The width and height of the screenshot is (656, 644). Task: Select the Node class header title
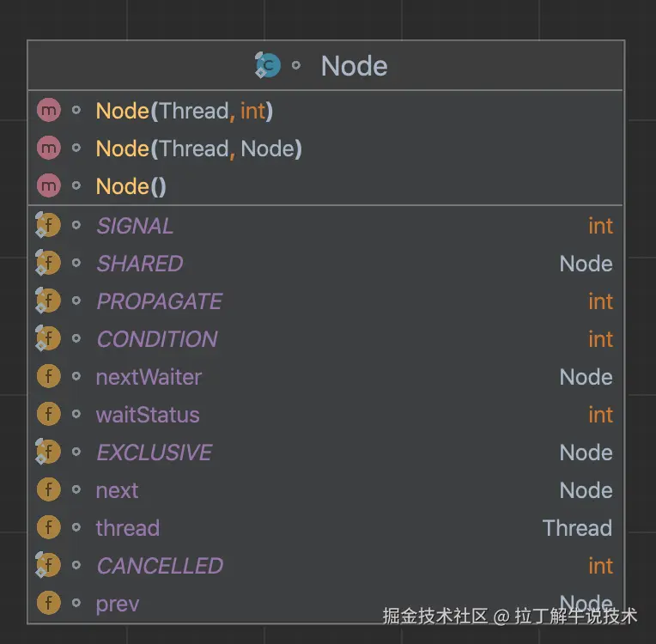pos(354,66)
